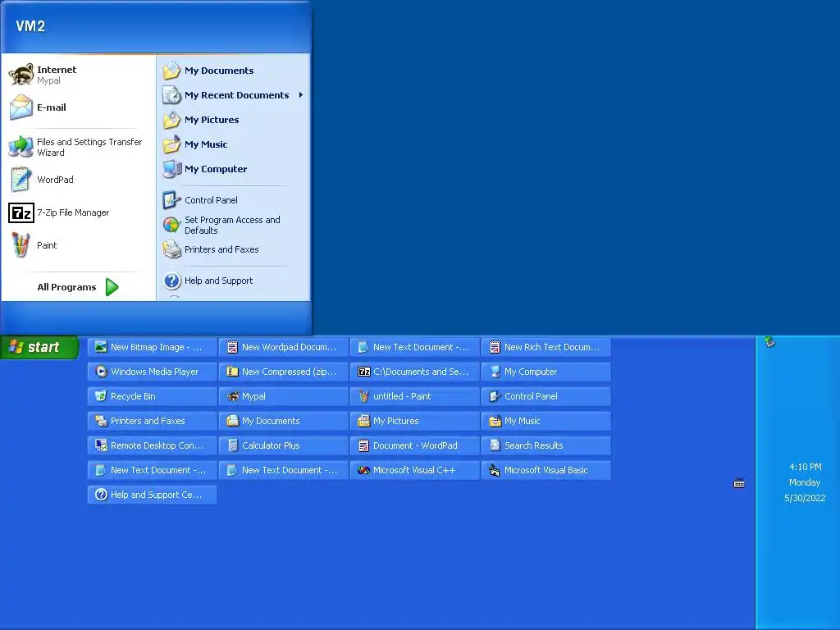Viewport: 840px width, 630px height.
Task: Switch to Printers and Faxes taskbar button
Action: (x=153, y=421)
